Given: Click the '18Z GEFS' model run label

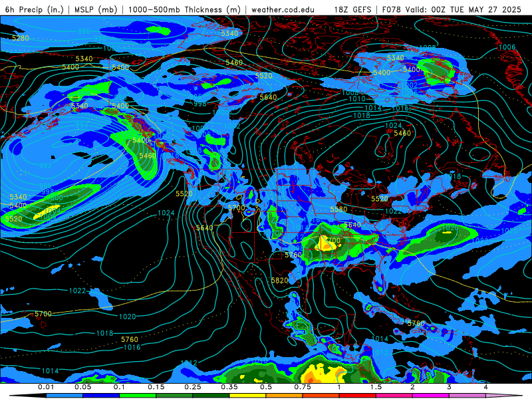Looking at the screenshot, I should [352, 9].
